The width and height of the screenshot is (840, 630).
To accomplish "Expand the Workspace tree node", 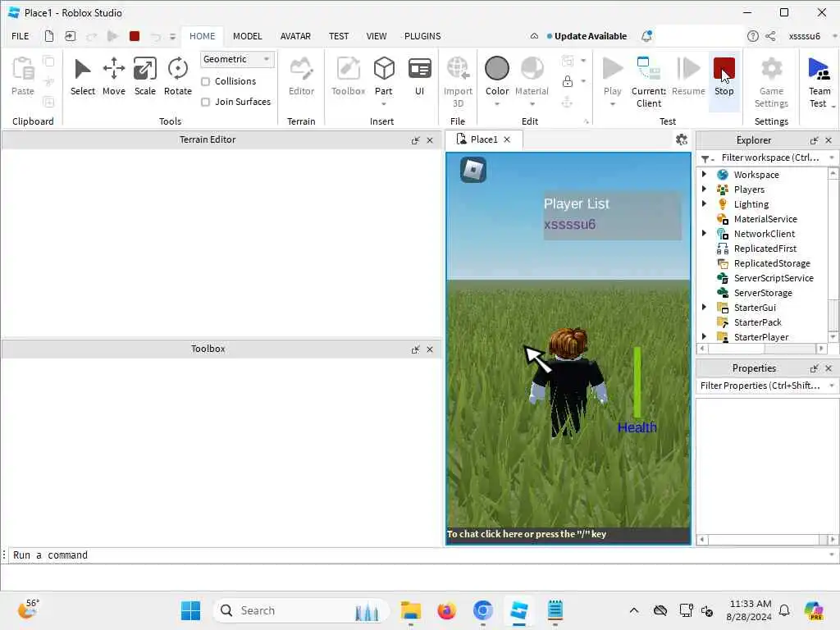I will 704,174.
